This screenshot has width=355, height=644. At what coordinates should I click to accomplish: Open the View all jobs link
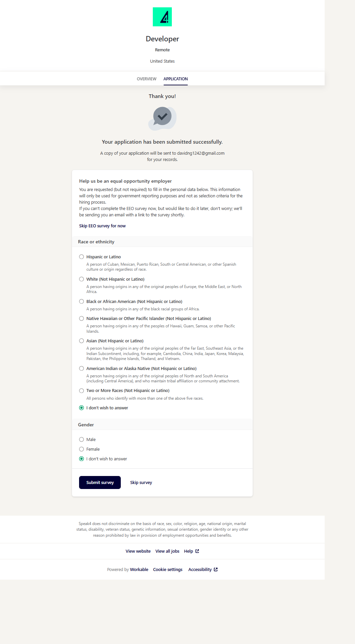167,551
